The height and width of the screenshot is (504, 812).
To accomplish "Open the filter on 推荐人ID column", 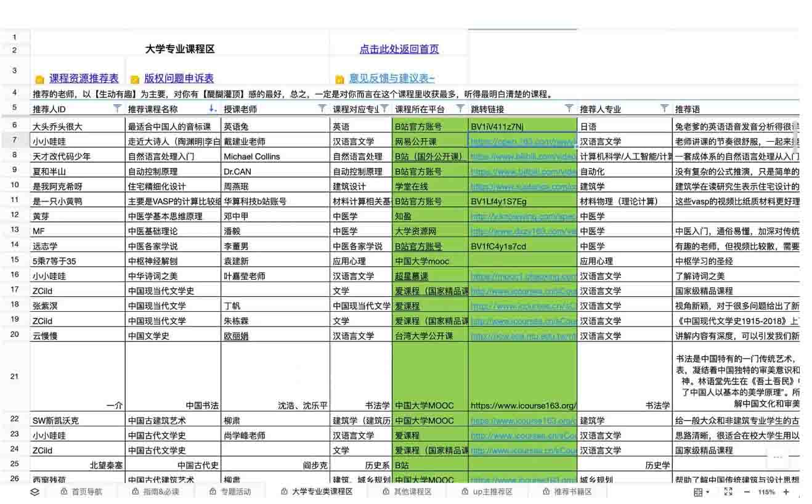I will 118,108.
